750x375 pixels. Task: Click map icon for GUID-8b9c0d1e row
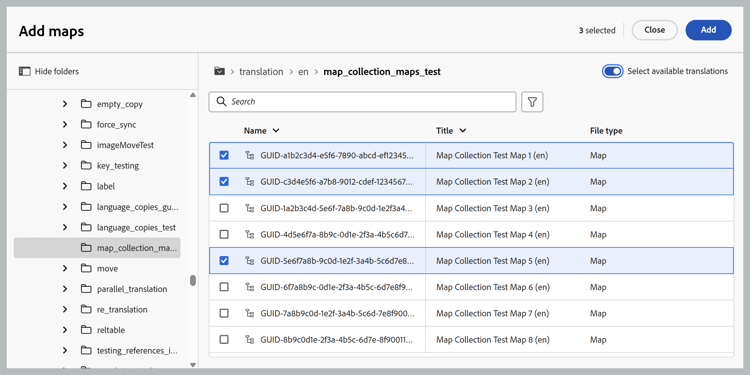pos(249,340)
